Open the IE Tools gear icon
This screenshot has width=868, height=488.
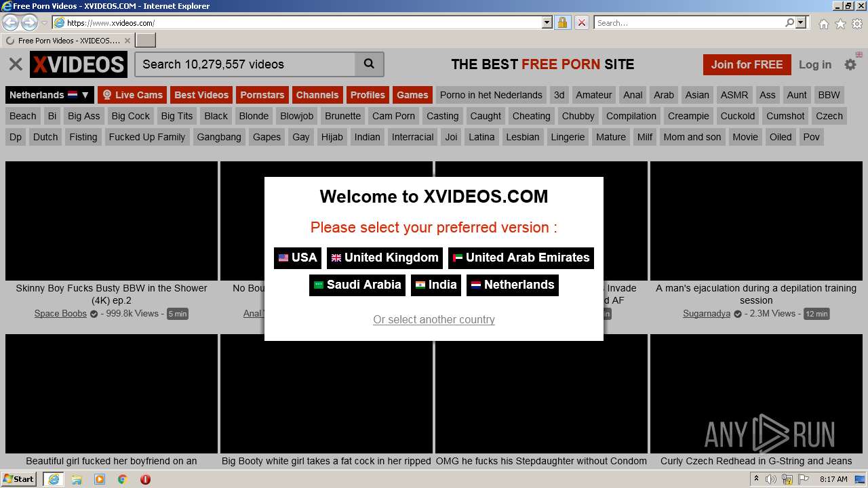coord(857,23)
